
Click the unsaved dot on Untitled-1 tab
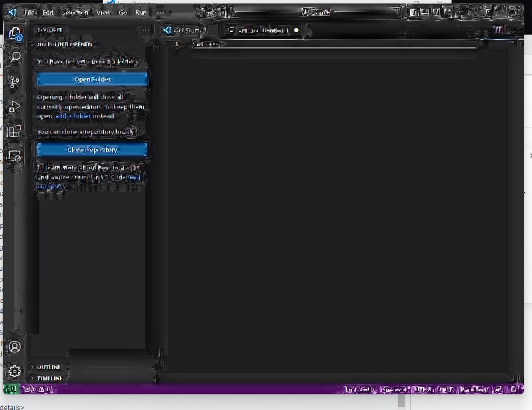(x=296, y=30)
